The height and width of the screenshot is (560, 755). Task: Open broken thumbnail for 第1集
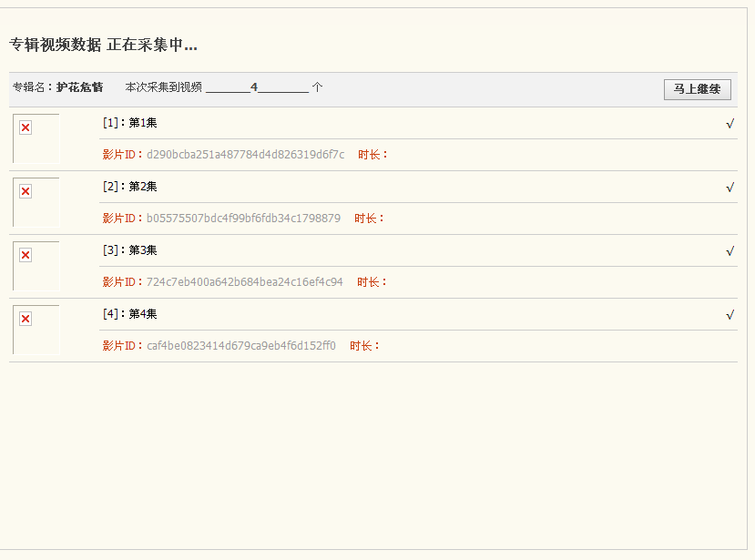point(36,138)
